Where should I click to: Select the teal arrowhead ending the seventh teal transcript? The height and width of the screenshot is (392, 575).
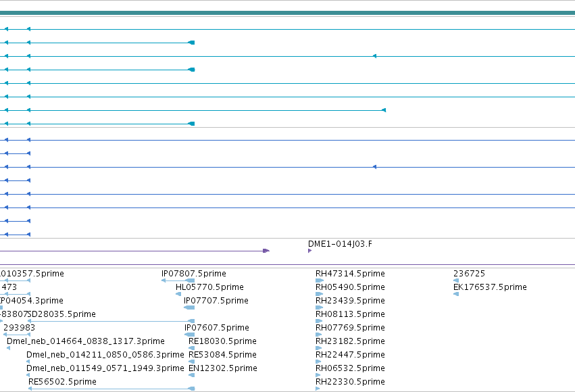tap(384, 110)
